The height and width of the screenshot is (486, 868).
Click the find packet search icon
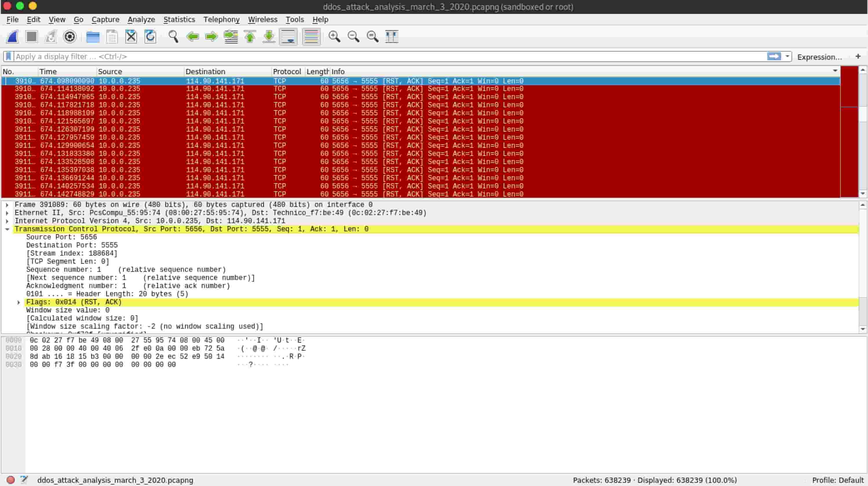click(173, 37)
